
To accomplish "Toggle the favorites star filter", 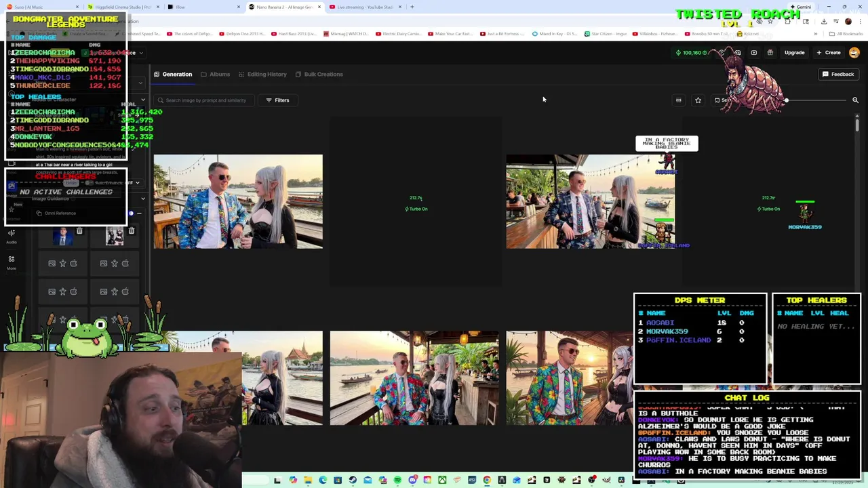I will click(698, 100).
